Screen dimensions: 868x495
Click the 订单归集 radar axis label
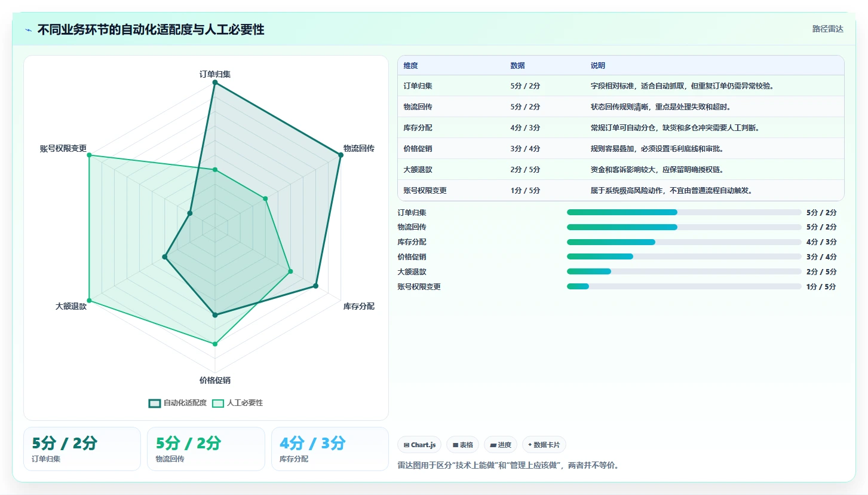(215, 74)
